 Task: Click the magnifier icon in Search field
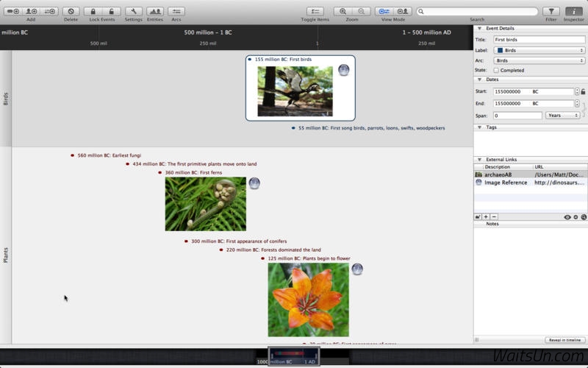pos(421,12)
